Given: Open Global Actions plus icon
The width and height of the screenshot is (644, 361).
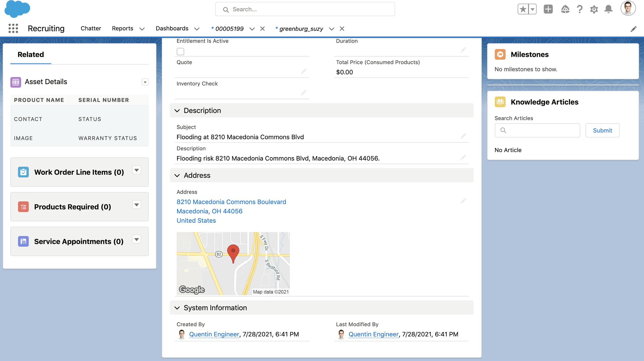Looking at the screenshot, I should click(x=548, y=9).
